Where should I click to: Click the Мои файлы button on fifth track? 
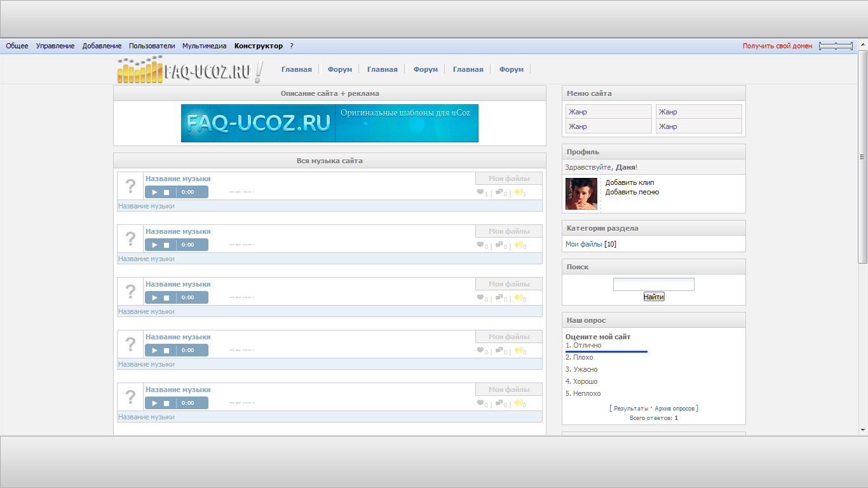coord(509,390)
